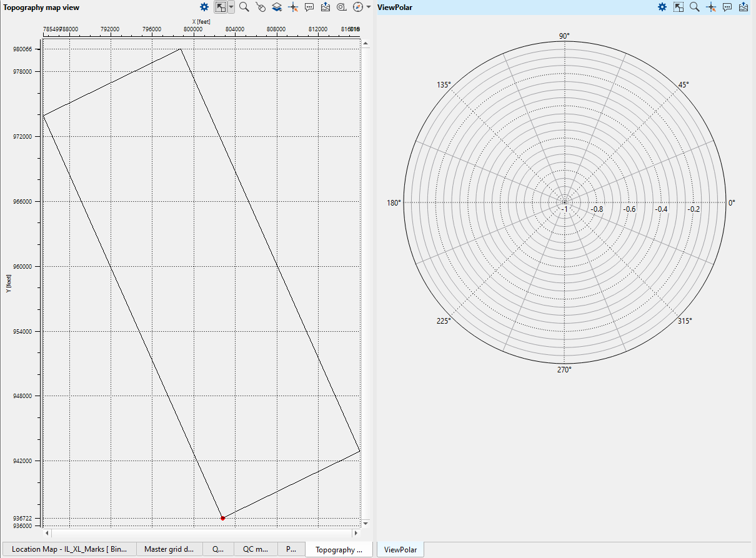Click the horizontal scrollbar right arrow in map
The width and height of the screenshot is (756, 558).
point(356,533)
